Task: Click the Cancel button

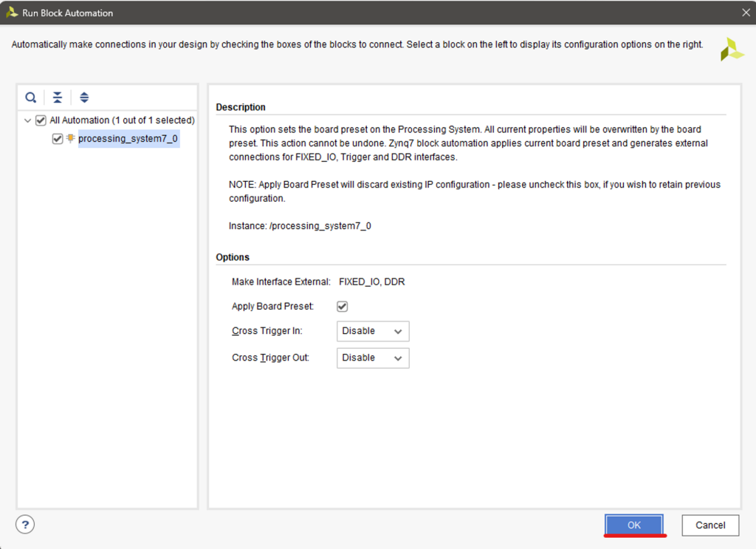Action: (x=710, y=525)
